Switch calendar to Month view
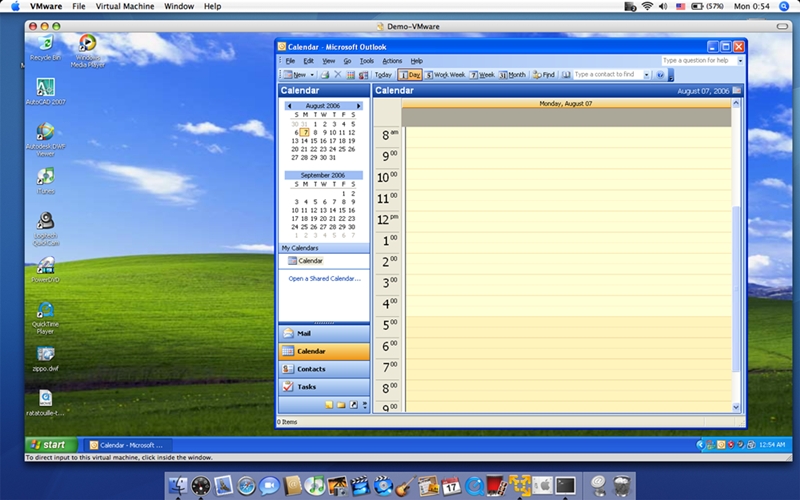This screenshot has width=800, height=500. 512,75
